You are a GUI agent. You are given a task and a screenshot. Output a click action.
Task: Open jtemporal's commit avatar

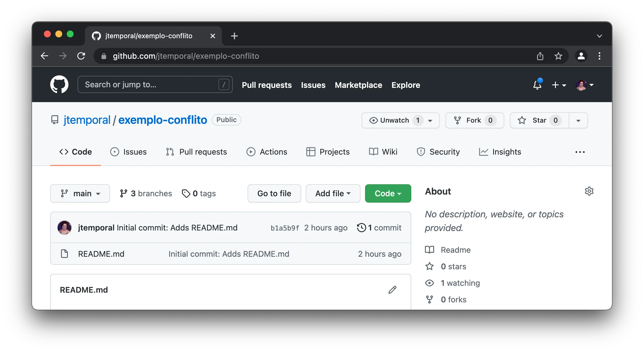coord(64,227)
